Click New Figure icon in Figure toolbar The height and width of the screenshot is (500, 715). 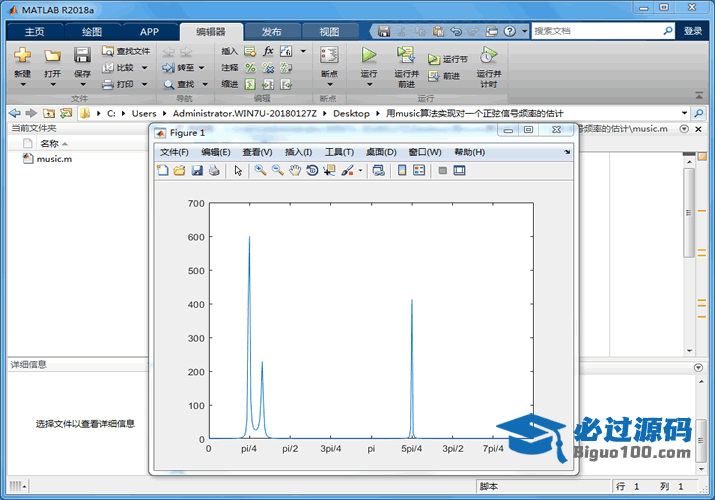[x=163, y=170]
